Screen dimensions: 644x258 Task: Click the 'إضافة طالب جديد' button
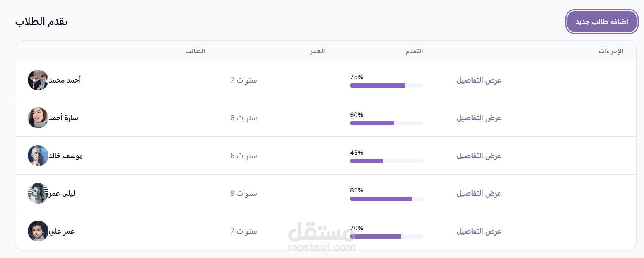point(602,22)
